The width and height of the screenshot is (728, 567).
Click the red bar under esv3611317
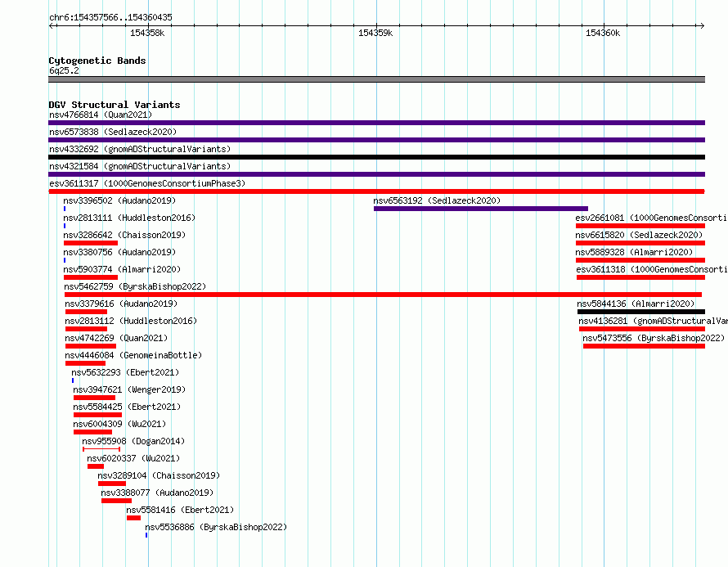coord(376,191)
